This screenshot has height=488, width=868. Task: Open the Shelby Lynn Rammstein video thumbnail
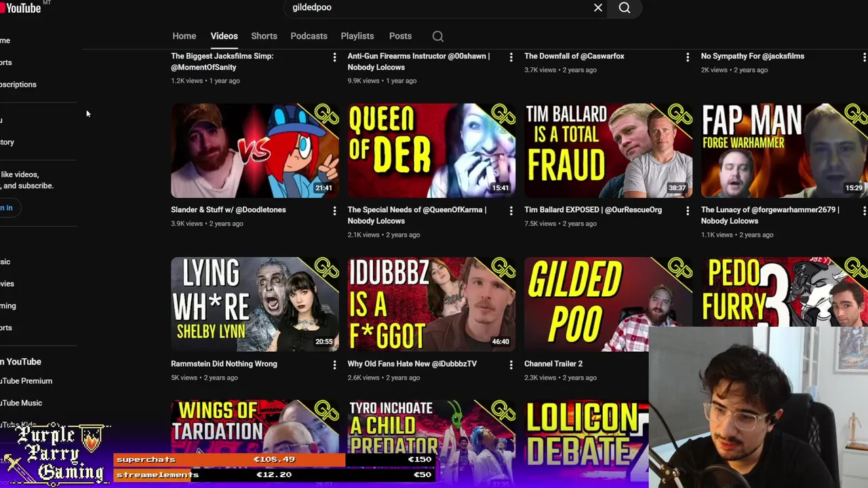pos(255,304)
